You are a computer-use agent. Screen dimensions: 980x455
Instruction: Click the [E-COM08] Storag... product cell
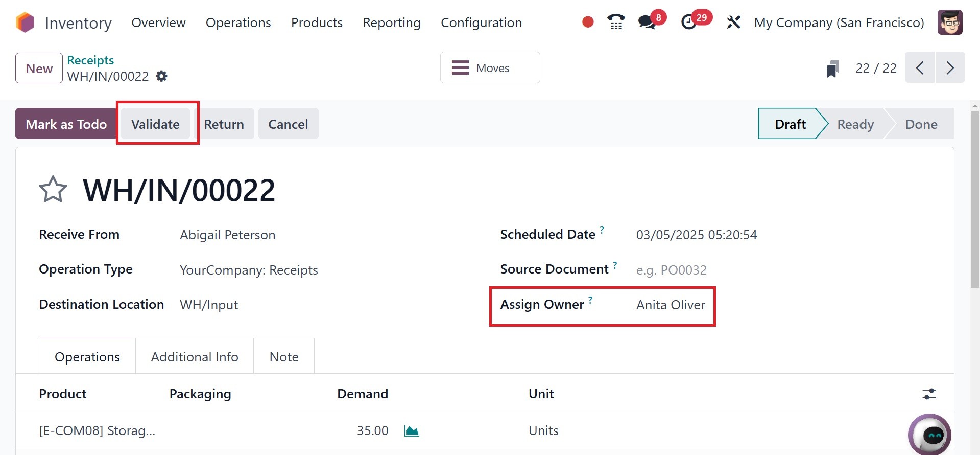tap(97, 430)
